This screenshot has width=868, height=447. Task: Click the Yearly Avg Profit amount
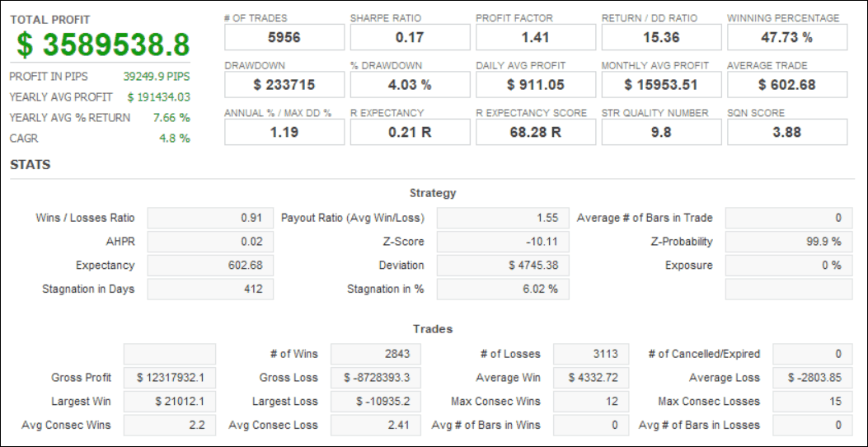159,96
